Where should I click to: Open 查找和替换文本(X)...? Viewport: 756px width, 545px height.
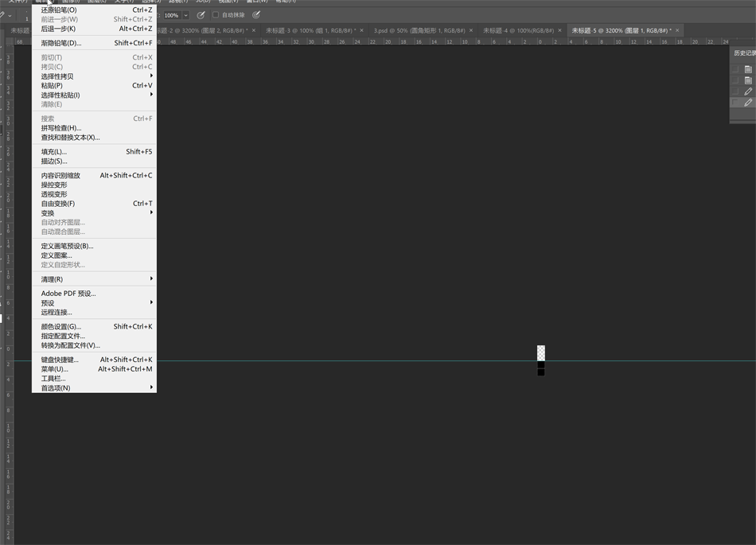coord(94,138)
